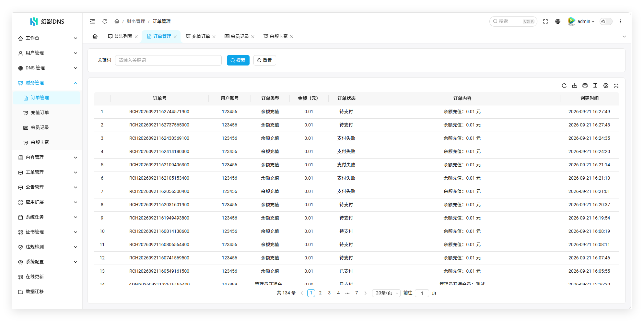The width and height of the screenshot is (644, 321).
Task: Click the 搜索 search button
Action: point(238,60)
